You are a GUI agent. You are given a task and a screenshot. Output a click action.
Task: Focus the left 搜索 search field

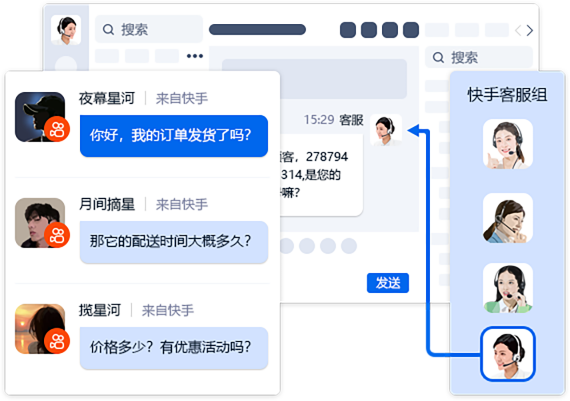tap(149, 29)
